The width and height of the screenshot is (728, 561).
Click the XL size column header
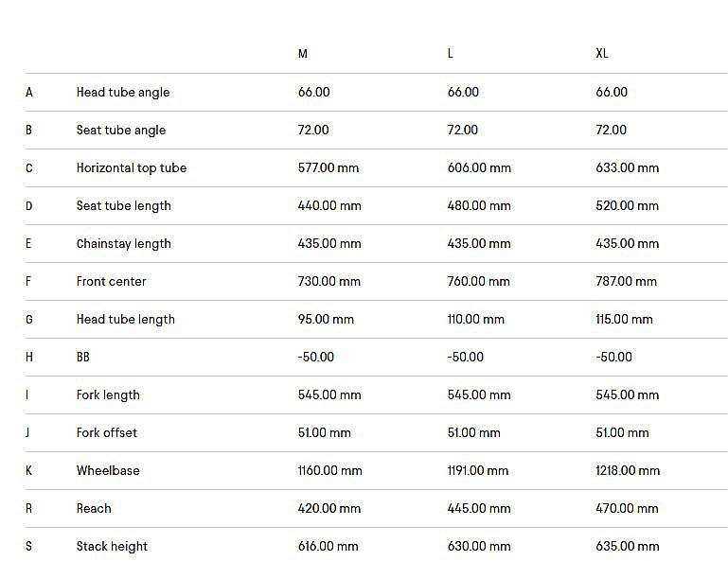pyautogui.click(x=602, y=54)
